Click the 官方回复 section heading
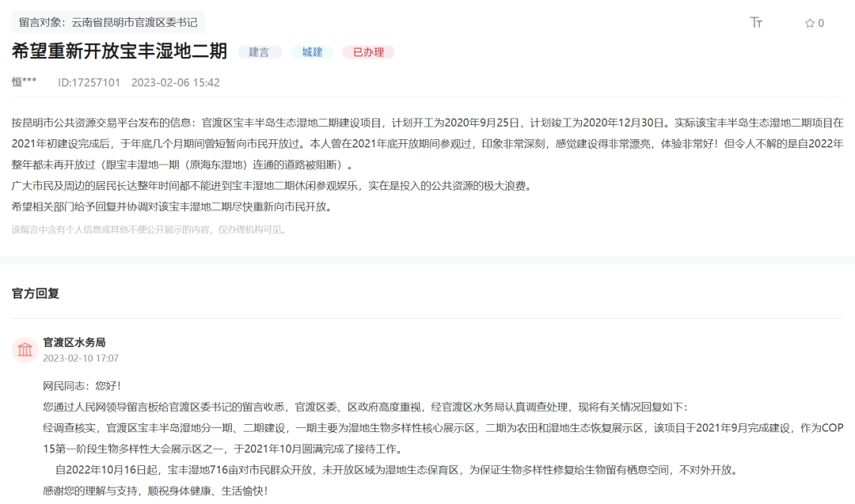The image size is (855, 504). 36,294
